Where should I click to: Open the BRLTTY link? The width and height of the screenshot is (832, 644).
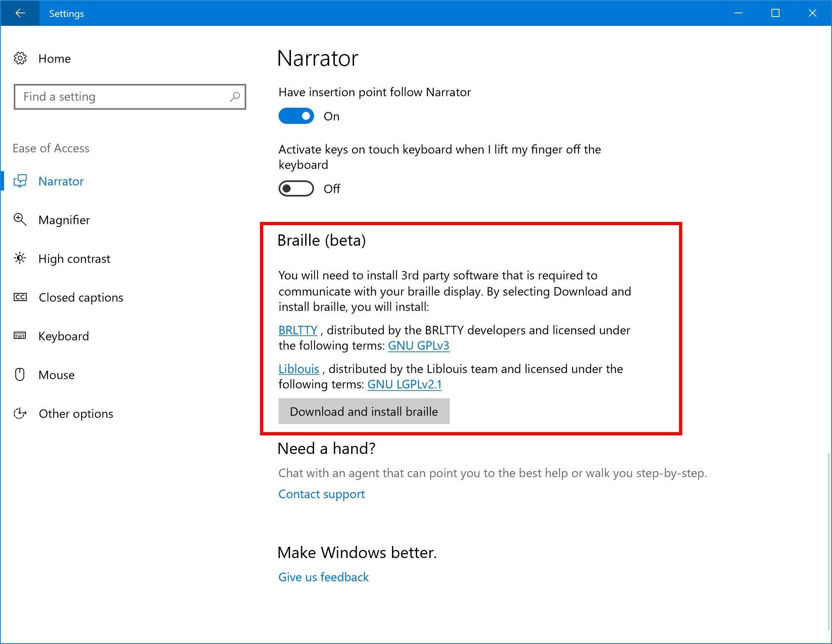point(298,330)
